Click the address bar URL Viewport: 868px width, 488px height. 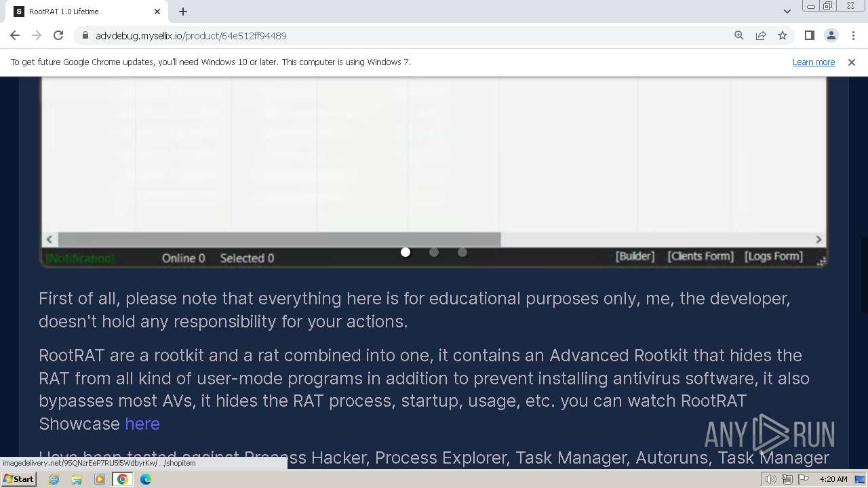pyautogui.click(x=191, y=35)
